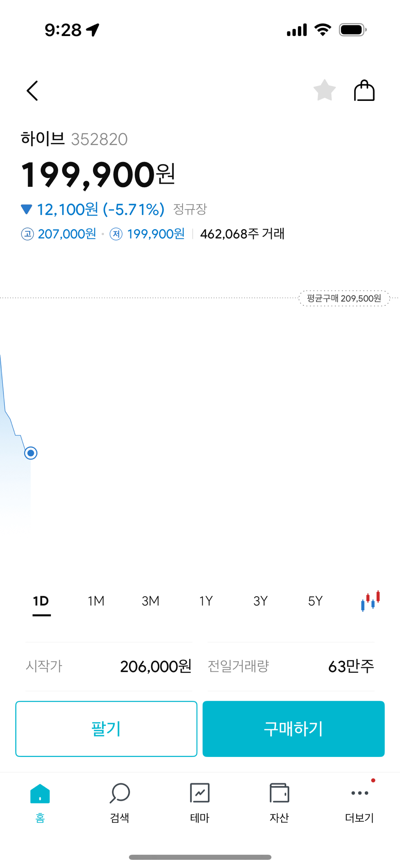Select the 1D chart period

[x=41, y=601]
